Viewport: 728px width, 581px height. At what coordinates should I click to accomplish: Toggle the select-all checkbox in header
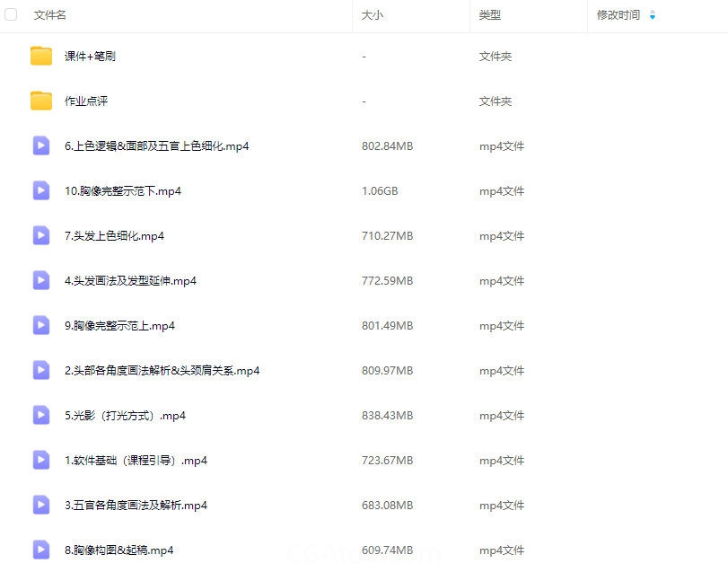tap(12, 15)
